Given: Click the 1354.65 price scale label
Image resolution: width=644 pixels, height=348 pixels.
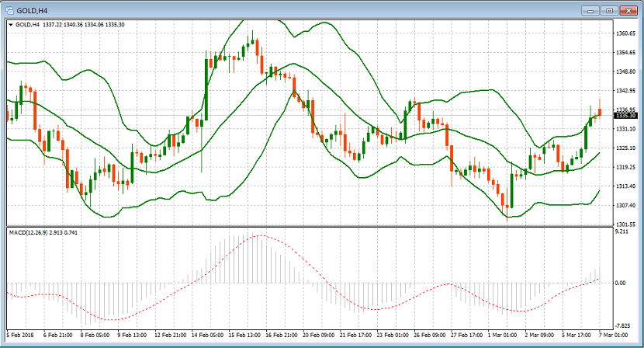Looking at the screenshot, I should [626, 53].
